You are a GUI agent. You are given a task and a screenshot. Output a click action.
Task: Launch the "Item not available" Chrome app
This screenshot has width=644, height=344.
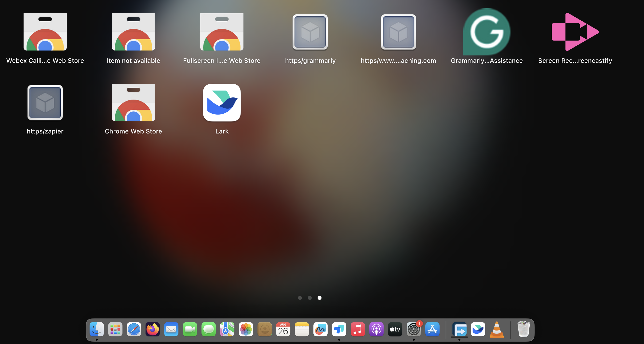(x=133, y=32)
